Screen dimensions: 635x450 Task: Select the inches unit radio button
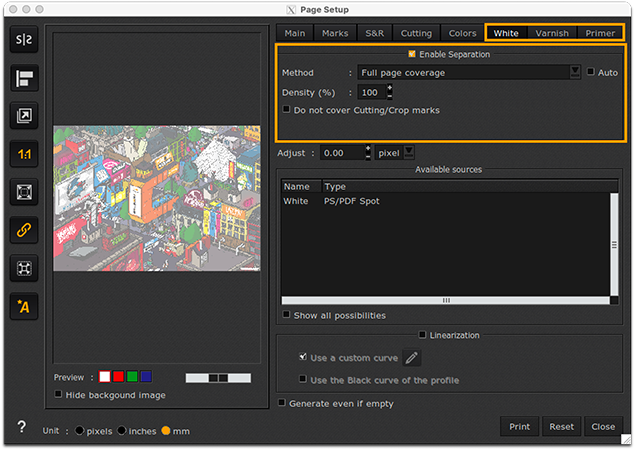(122, 431)
